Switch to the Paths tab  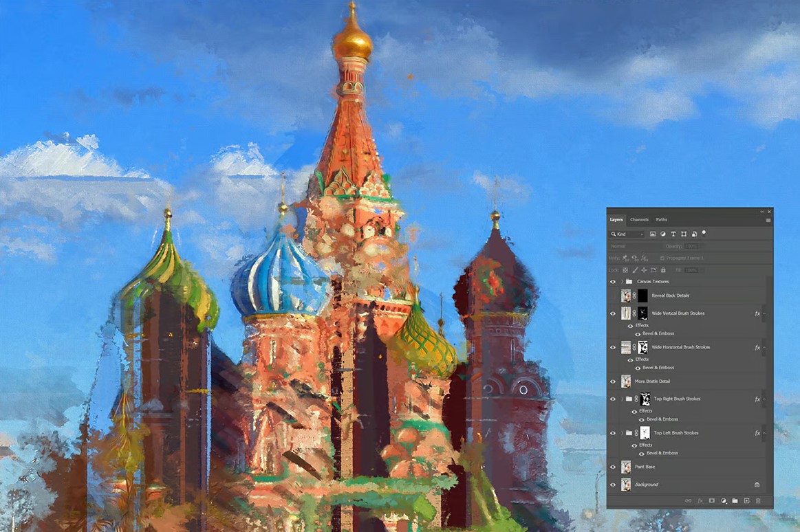[661, 220]
